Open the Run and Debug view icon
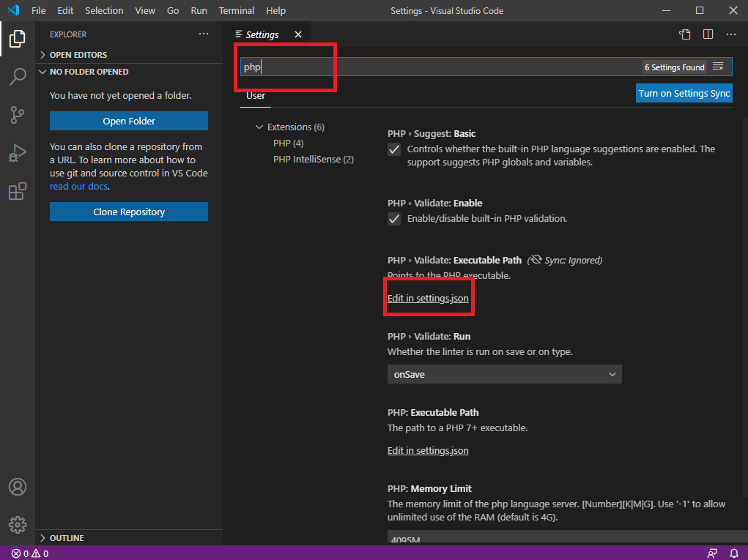Image resolution: width=748 pixels, height=560 pixels. click(17, 153)
